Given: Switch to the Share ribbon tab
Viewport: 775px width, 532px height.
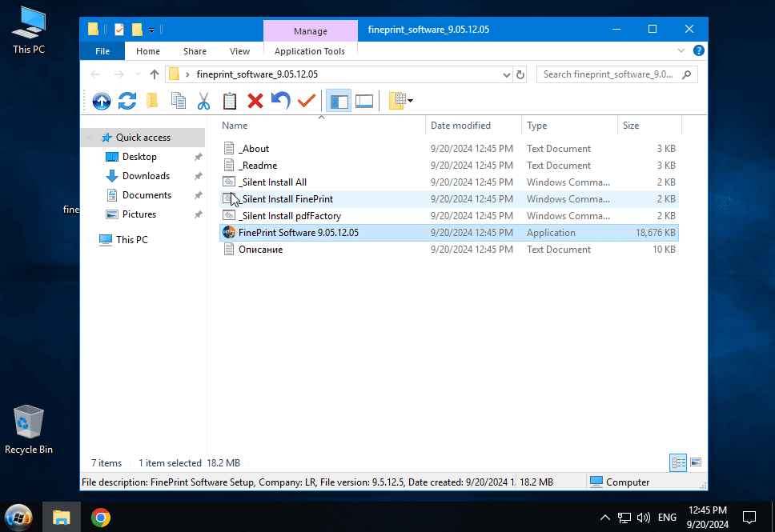Looking at the screenshot, I should (x=195, y=51).
